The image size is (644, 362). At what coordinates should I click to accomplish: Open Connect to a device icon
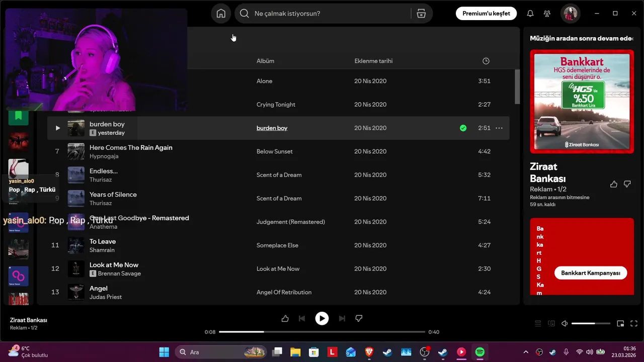pyautogui.click(x=551, y=324)
